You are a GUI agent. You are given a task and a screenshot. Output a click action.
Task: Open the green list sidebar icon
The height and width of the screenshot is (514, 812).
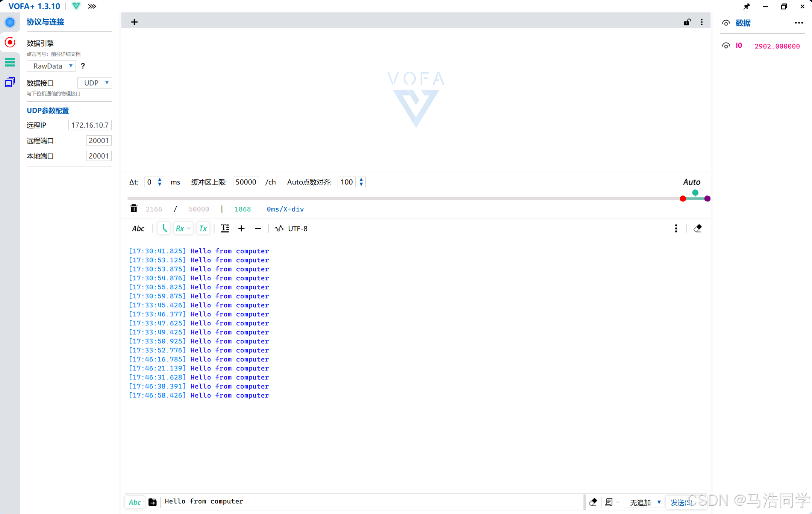[x=10, y=62]
